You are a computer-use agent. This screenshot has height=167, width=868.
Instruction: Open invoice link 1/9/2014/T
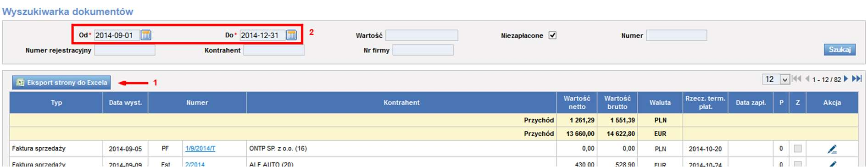click(x=200, y=149)
